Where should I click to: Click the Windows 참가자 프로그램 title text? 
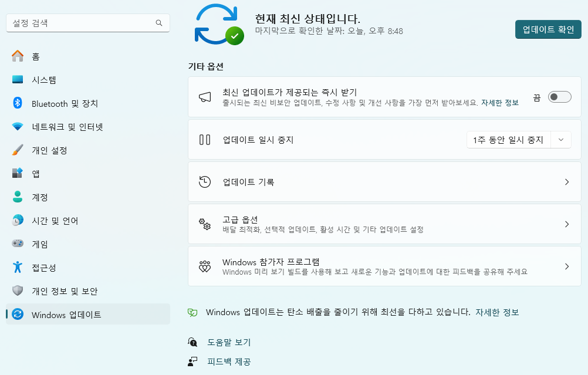[x=271, y=262]
